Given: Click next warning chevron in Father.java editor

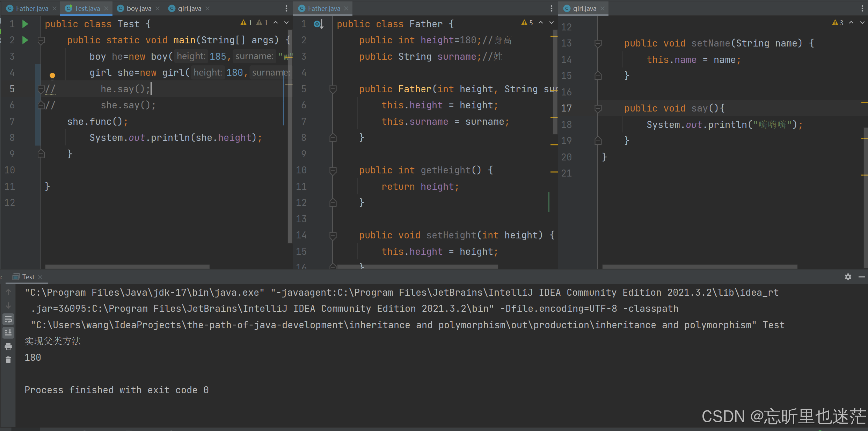Looking at the screenshot, I should [x=551, y=22].
